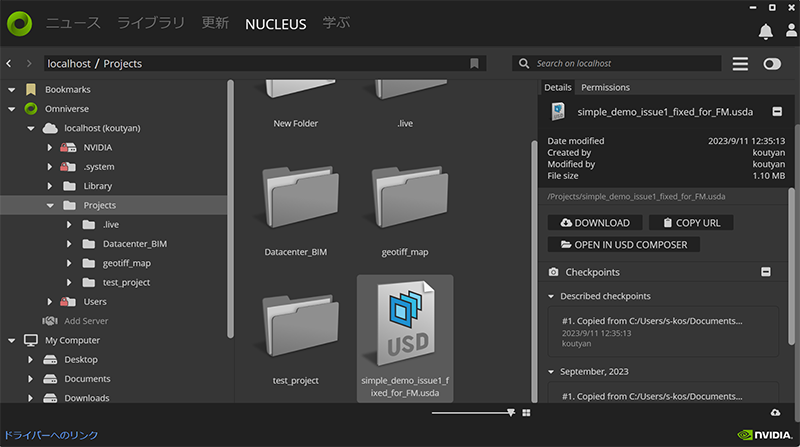Open the ライブラリ tab
800x447 pixels.
tap(151, 23)
